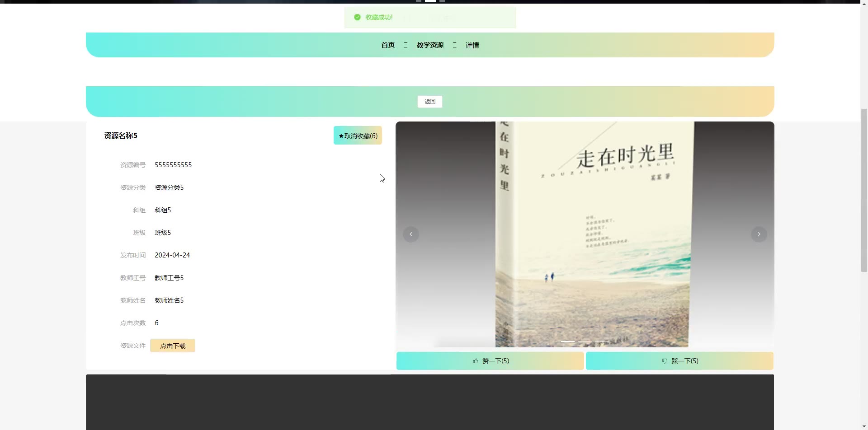The width and height of the screenshot is (868, 430).
Task: Click scrollbar down arrow
Action: [864, 426]
